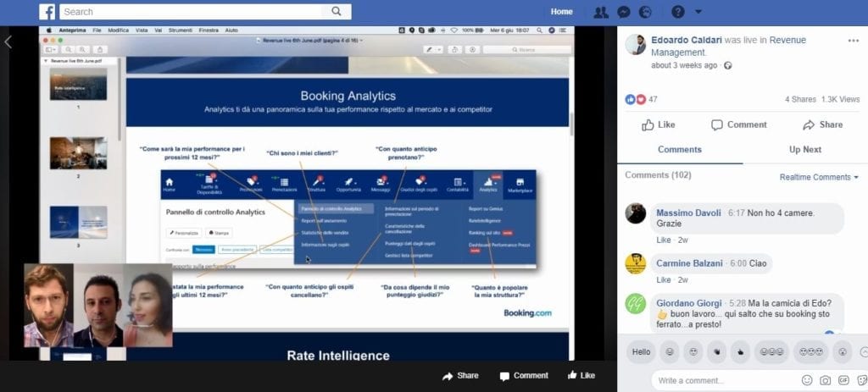The width and height of the screenshot is (868, 392).
Task: Open Carmine Balzani's profile link
Action: click(x=691, y=263)
